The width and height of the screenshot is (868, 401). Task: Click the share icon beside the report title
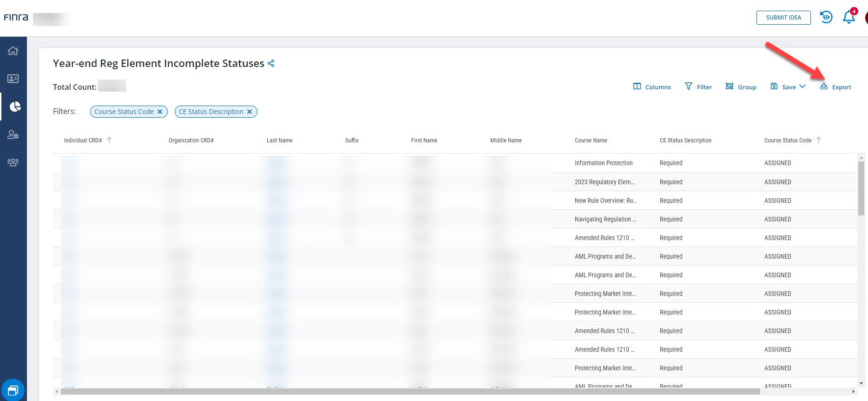pos(271,63)
